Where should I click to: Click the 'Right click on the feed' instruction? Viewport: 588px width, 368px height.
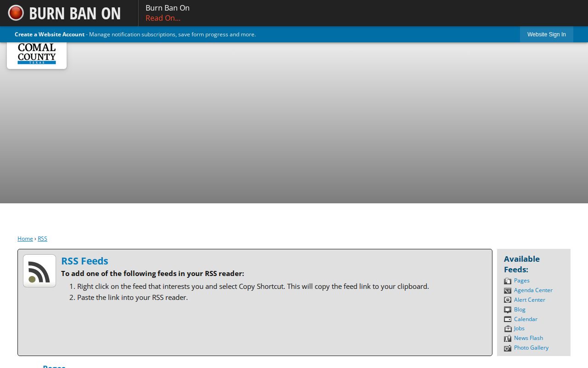coord(253,286)
